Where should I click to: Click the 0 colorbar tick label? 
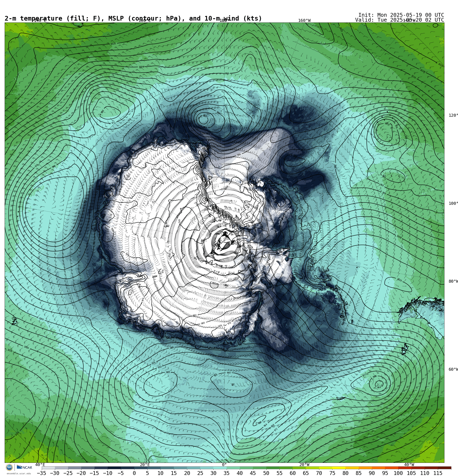[x=134, y=473]
